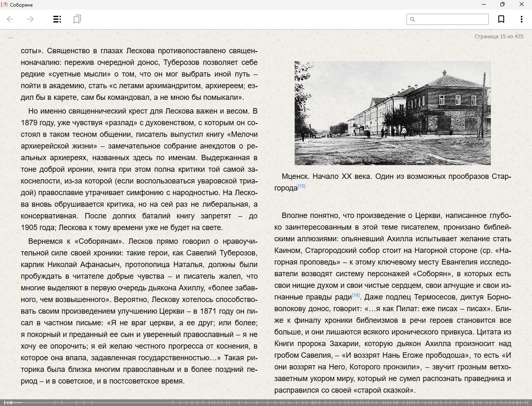Show the bookmarks list
532x406 pixels.
point(77,19)
